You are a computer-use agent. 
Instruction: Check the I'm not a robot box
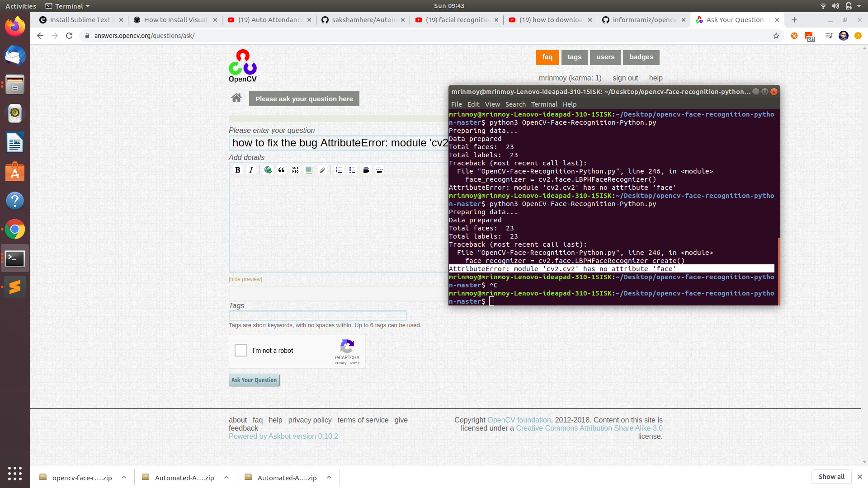(x=241, y=350)
